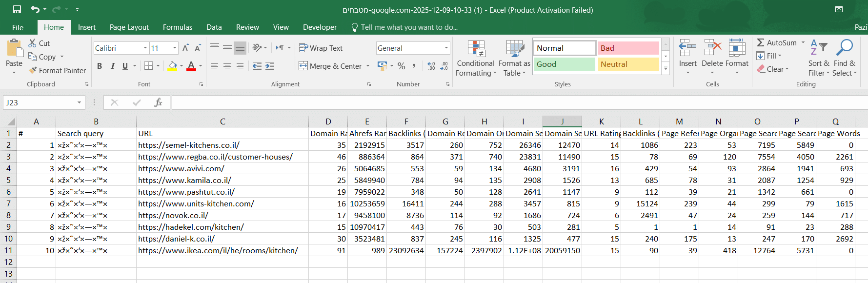
Task: Expand the font name Calibri dropdown
Action: tap(145, 48)
